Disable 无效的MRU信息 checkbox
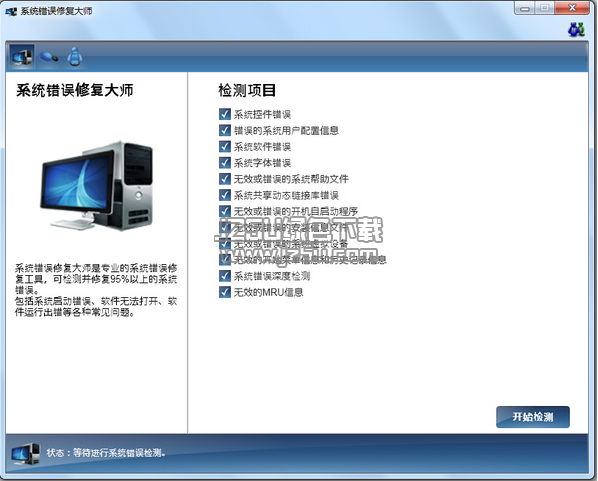 (225, 292)
